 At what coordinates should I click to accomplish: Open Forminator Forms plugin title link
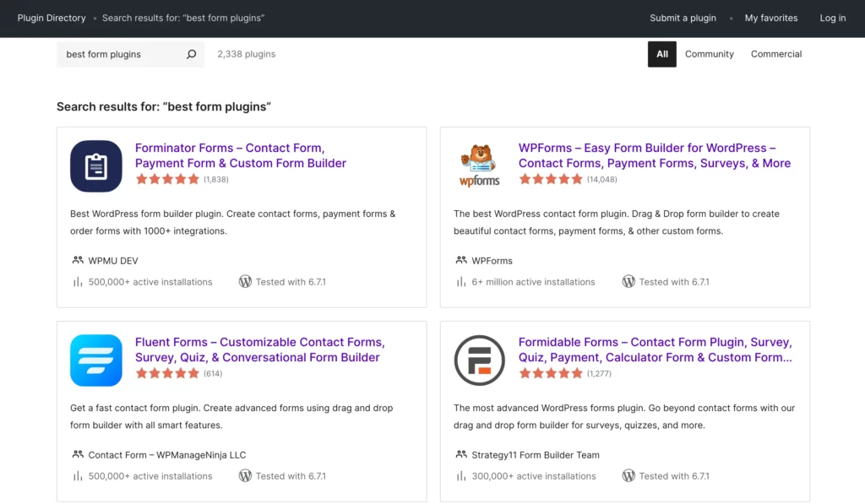pos(241,155)
